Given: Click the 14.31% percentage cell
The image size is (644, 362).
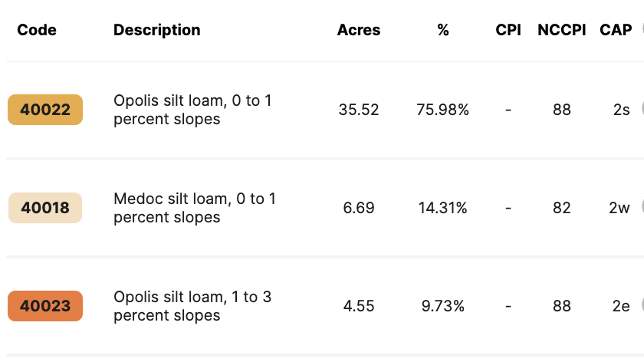Looking at the screenshot, I should [x=442, y=208].
